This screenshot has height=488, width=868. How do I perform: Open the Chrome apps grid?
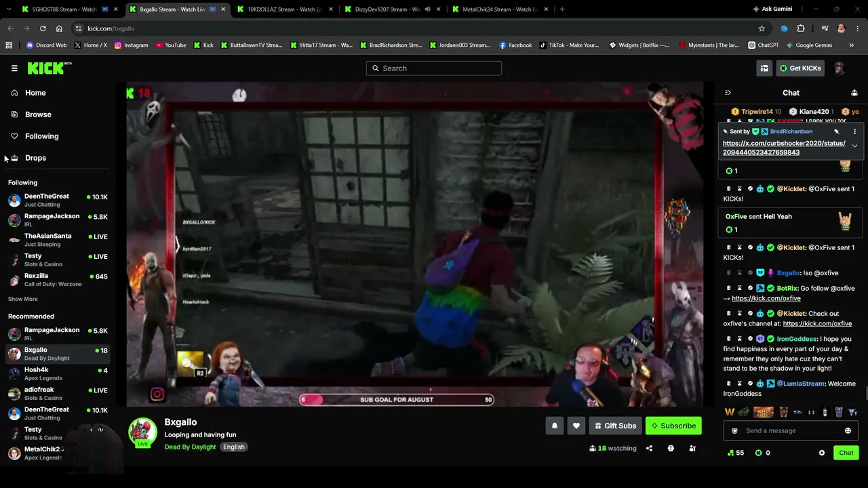pos(9,45)
